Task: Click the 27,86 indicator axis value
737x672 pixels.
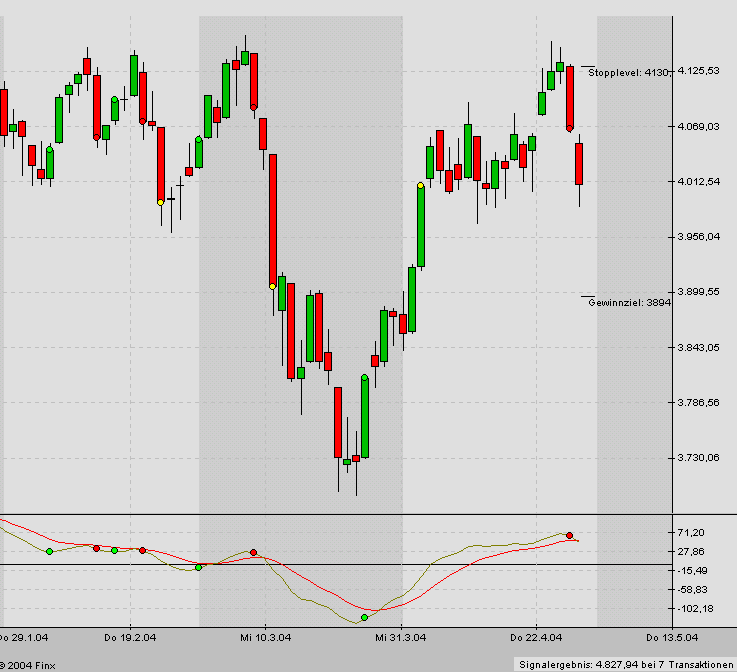Action: (691, 552)
